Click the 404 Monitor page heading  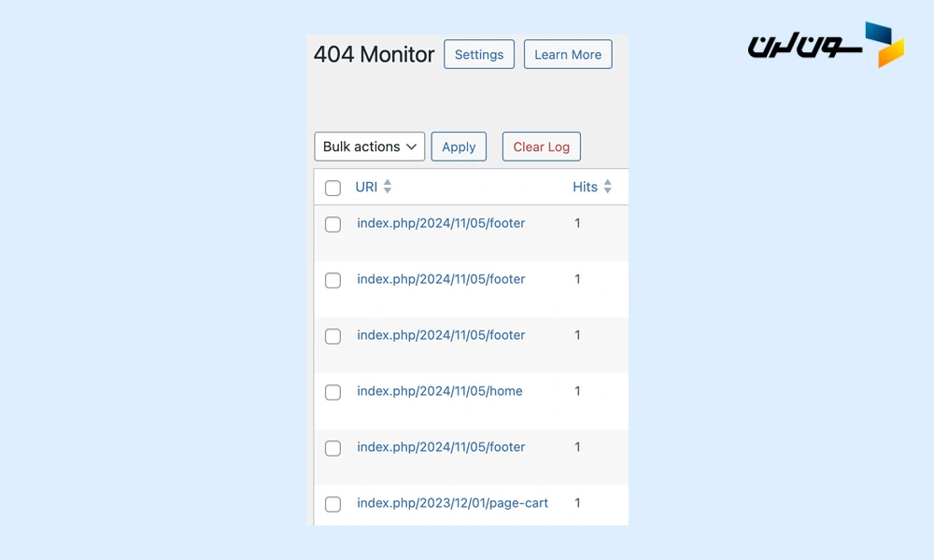point(374,54)
